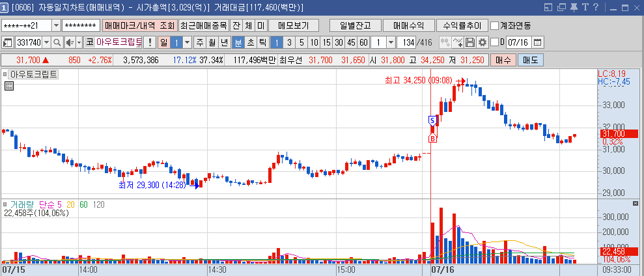
Task: Select the 60-minute interval button
Action: pos(363,42)
